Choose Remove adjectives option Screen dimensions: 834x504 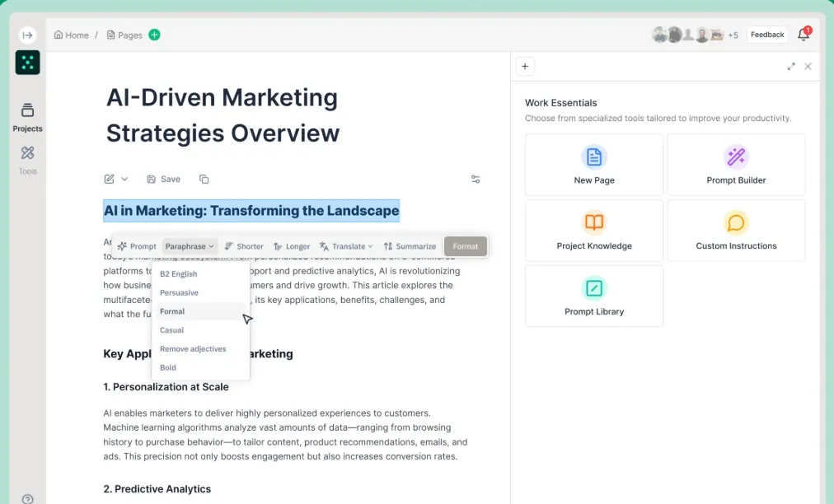click(200, 348)
